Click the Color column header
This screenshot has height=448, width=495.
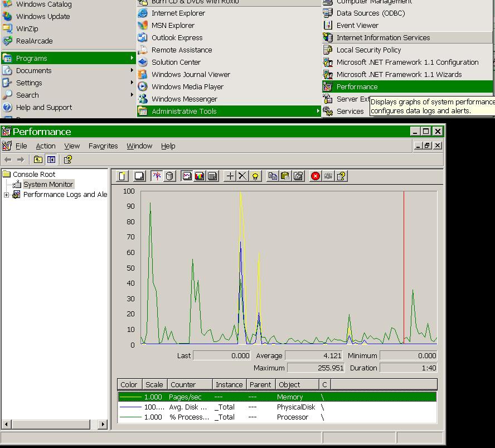(x=129, y=384)
